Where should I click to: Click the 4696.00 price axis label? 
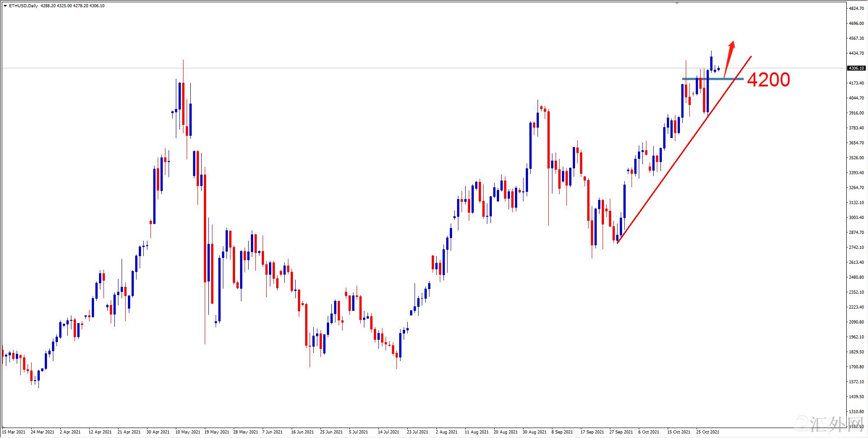tap(856, 24)
